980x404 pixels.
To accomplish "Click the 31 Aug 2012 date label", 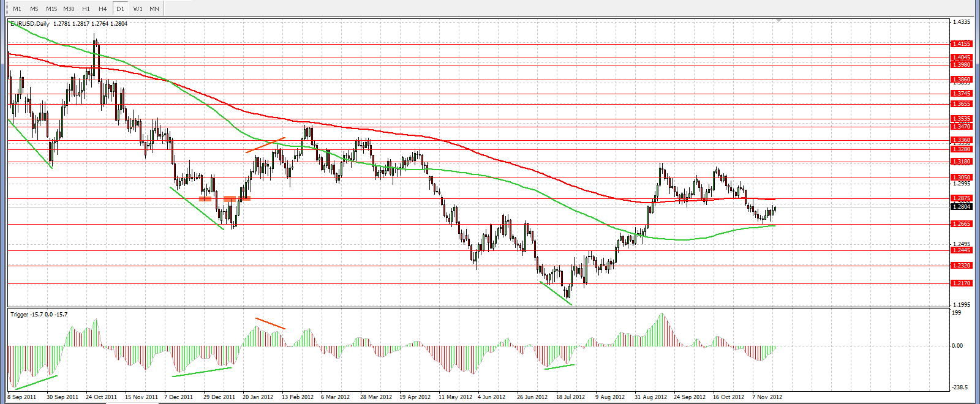I will [651, 397].
